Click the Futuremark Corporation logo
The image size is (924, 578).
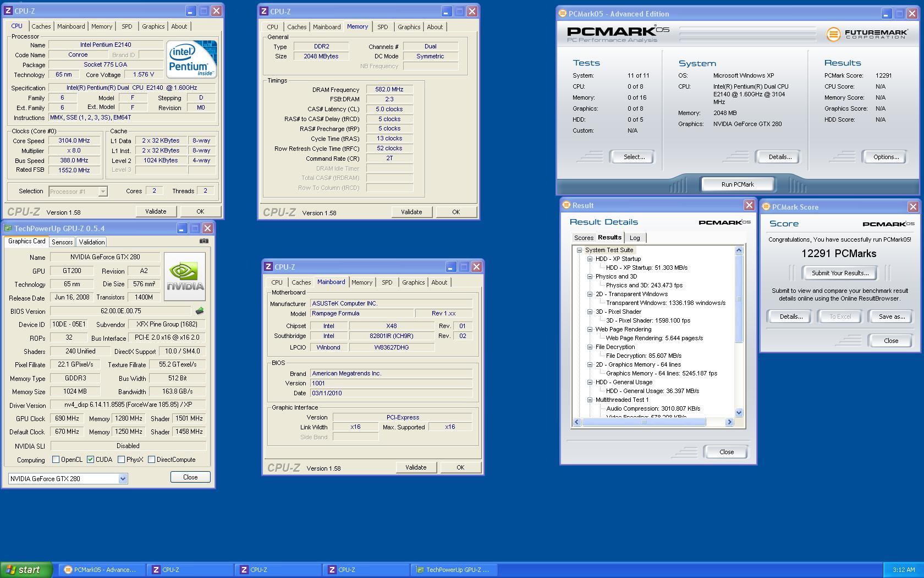pyautogui.click(x=867, y=34)
